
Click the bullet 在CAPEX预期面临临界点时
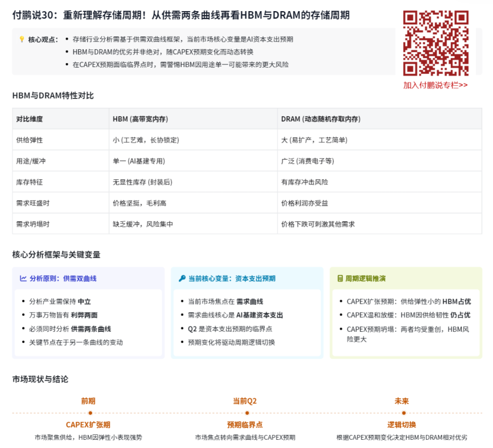pyautogui.click(x=181, y=65)
